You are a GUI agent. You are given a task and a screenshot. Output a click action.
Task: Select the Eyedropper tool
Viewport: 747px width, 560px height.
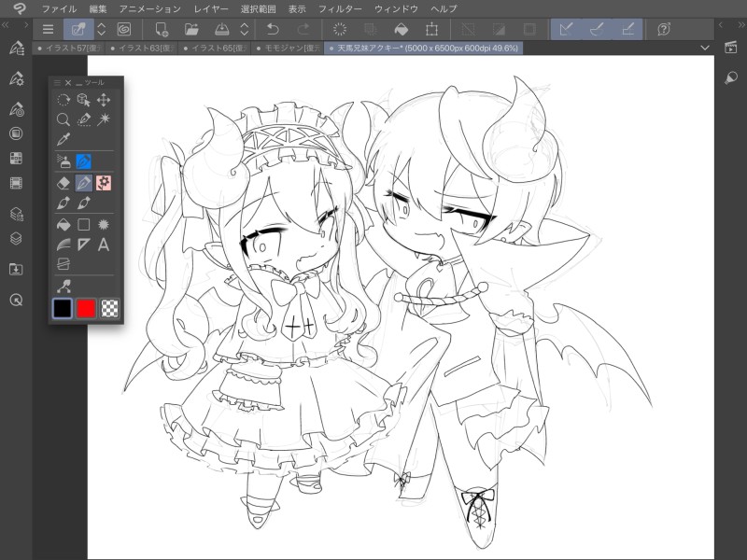point(63,139)
